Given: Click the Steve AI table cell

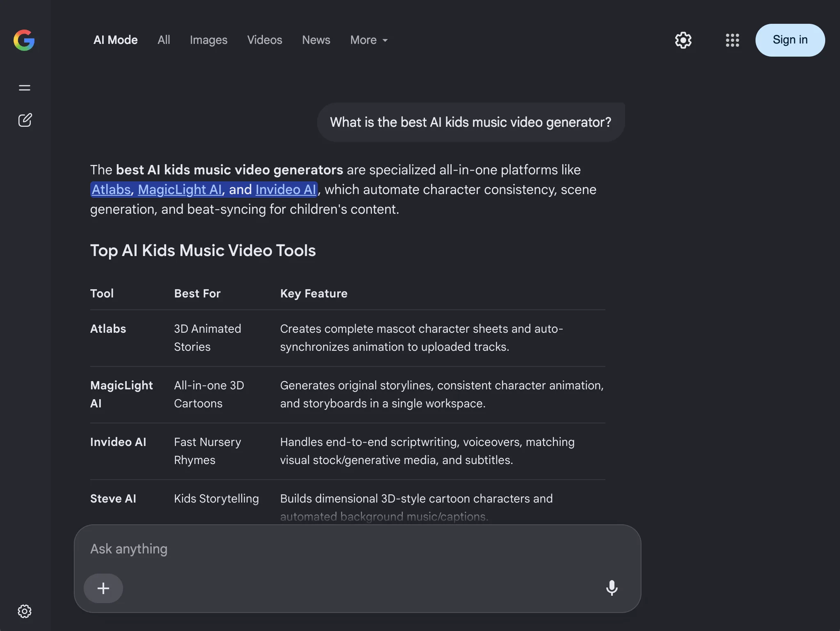Looking at the screenshot, I should [x=113, y=499].
